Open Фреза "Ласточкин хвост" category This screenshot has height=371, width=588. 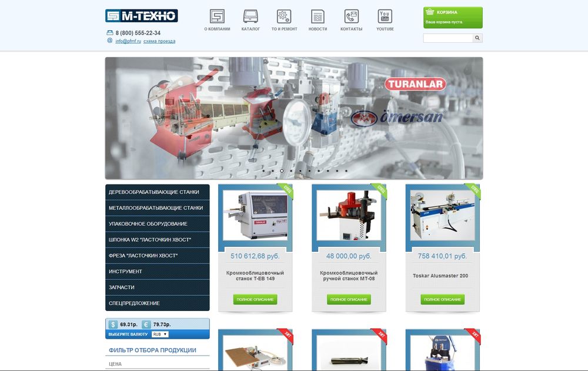point(158,256)
